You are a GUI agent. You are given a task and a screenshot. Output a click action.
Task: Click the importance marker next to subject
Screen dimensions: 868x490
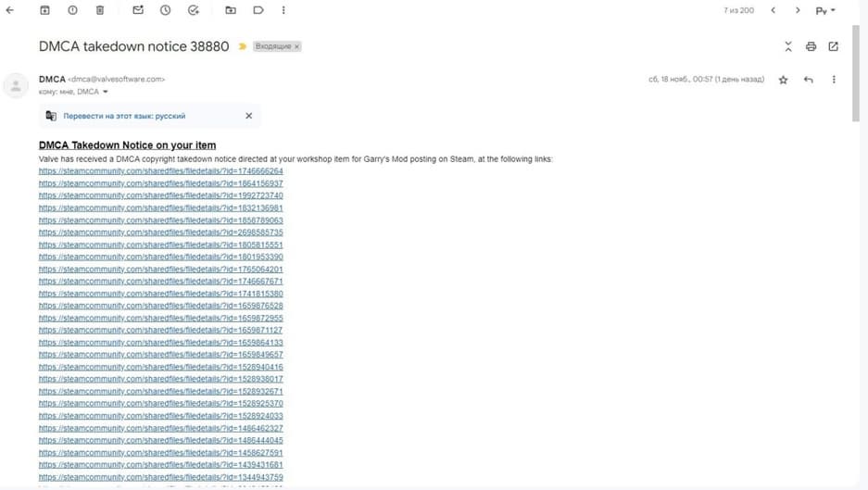[242, 46]
